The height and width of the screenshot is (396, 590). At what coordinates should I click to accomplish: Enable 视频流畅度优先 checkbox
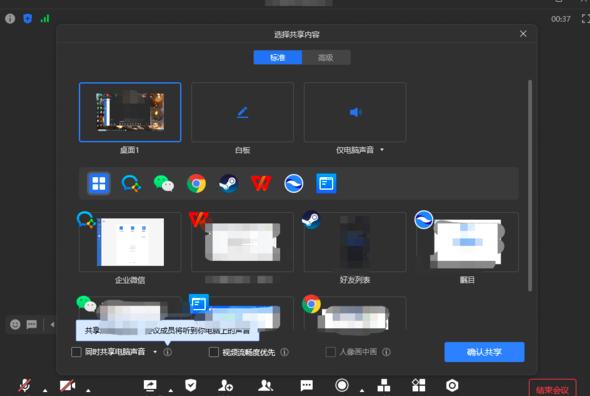[x=213, y=352]
